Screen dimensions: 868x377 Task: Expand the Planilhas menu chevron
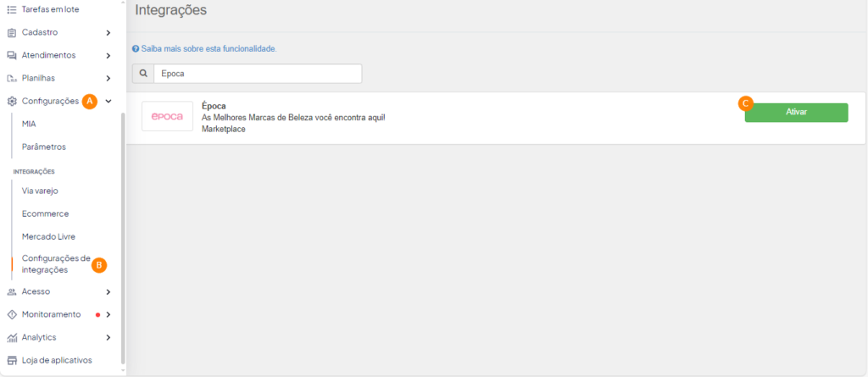pyautogui.click(x=108, y=79)
